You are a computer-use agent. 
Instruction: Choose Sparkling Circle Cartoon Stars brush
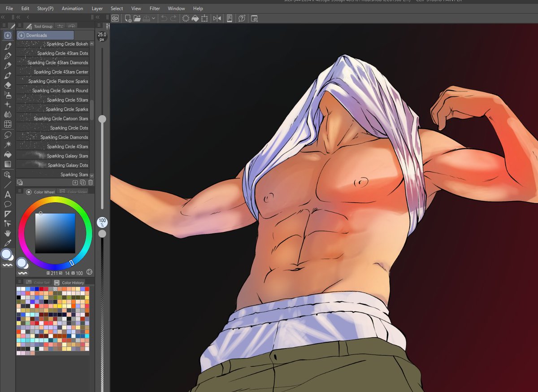[x=53, y=118]
